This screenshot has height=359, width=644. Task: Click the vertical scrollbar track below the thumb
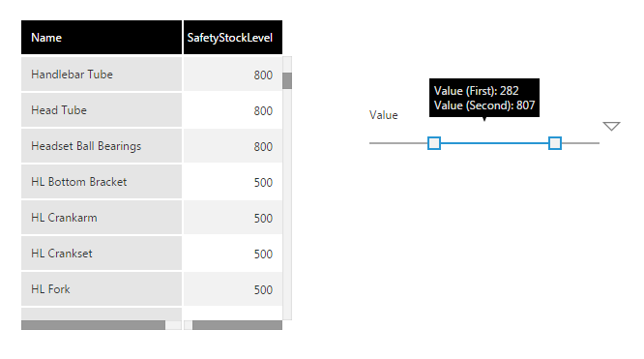coord(287,203)
